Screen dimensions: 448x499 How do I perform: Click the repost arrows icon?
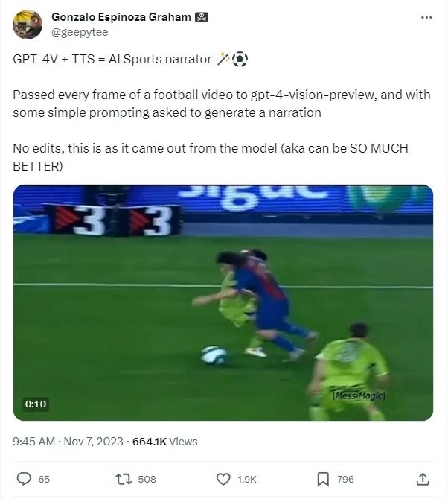(124, 479)
